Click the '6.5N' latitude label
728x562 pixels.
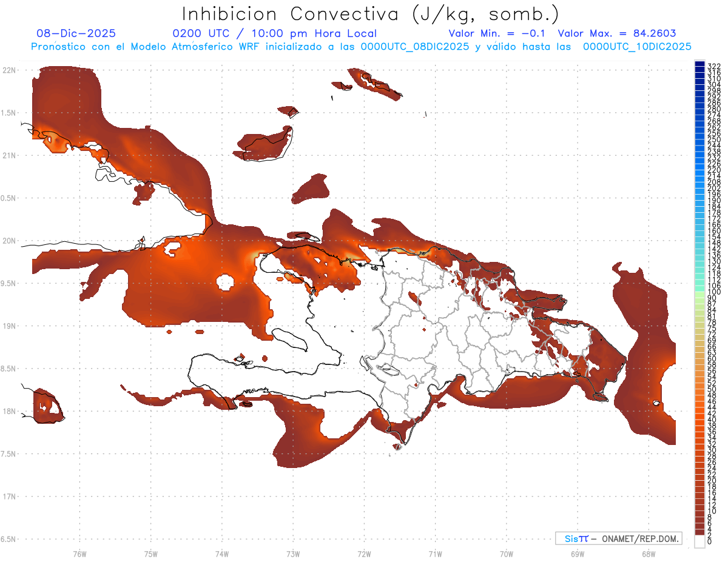pos(8,540)
